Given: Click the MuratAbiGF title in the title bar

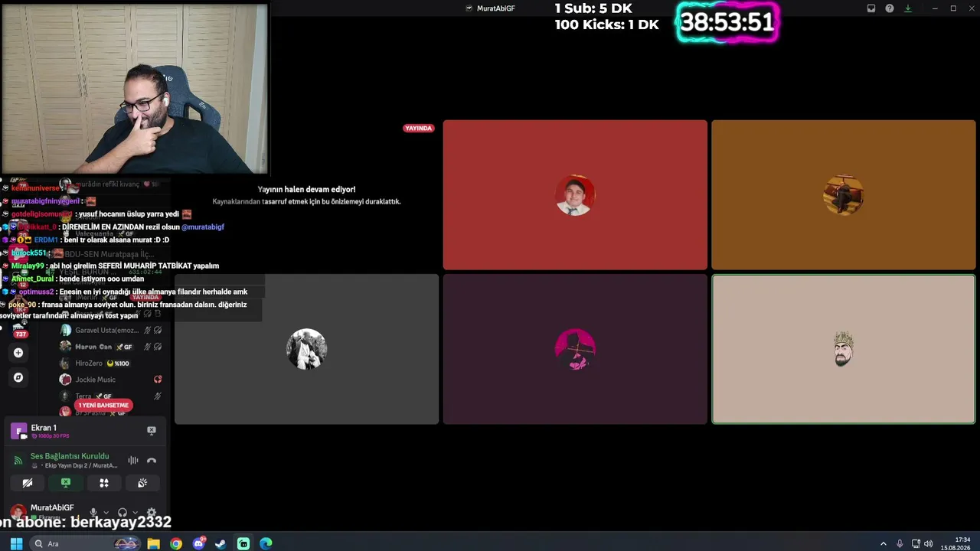Looking at the screenshot, I should (x=495, y=8).
